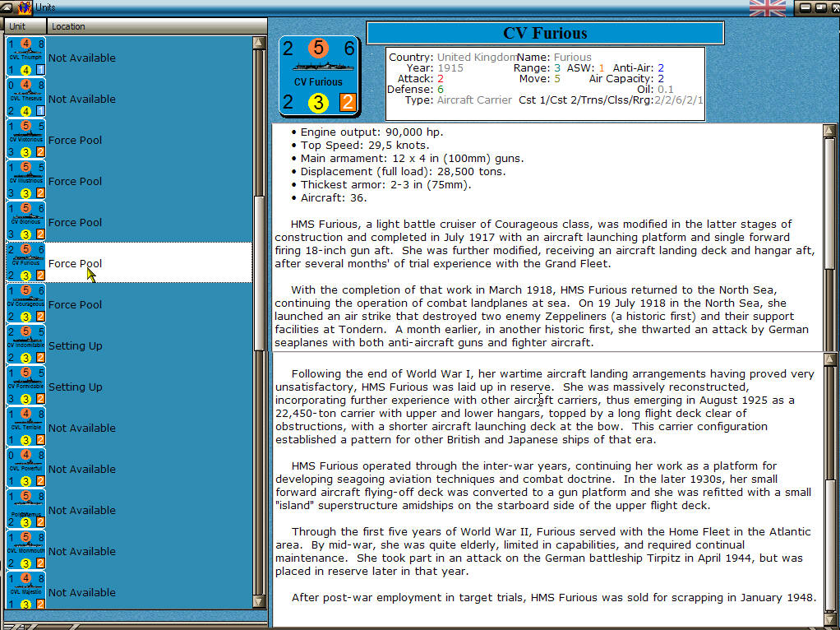The width and height of the screenshot is (840, 630).
Task: Click Not Available text beside CVL Theseus
Action: coord(82,100)
